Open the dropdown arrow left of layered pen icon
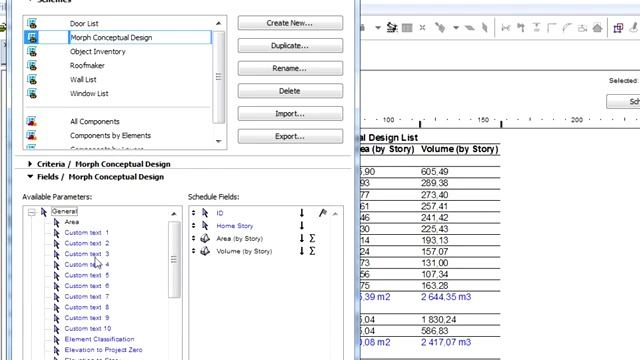This screenshot has width=640, height=360. click(x=378, y=28)
